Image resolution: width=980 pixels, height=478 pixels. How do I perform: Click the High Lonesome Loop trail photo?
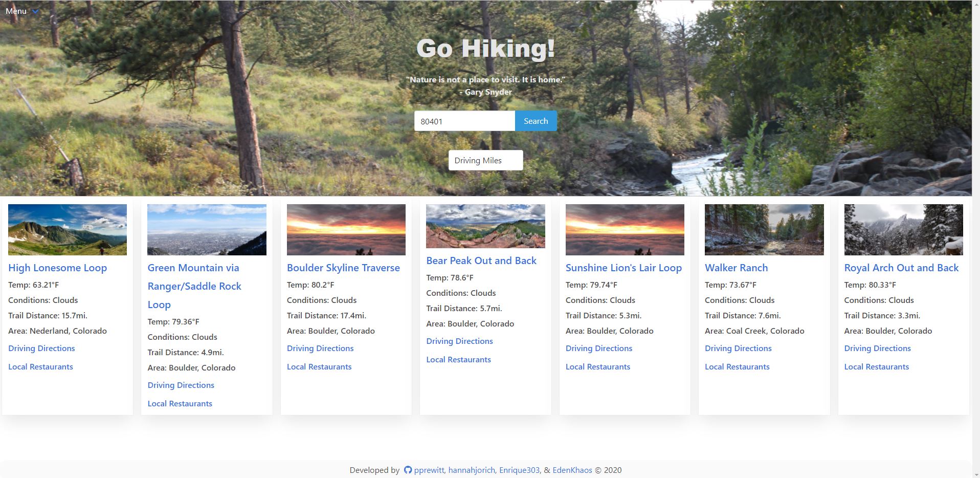coord(67,230)
